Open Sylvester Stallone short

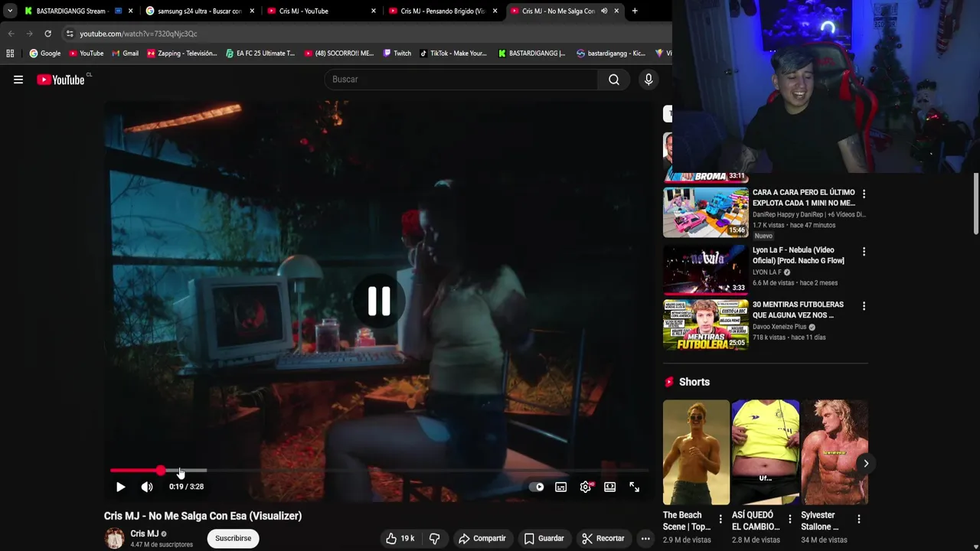tap(835, 452)
